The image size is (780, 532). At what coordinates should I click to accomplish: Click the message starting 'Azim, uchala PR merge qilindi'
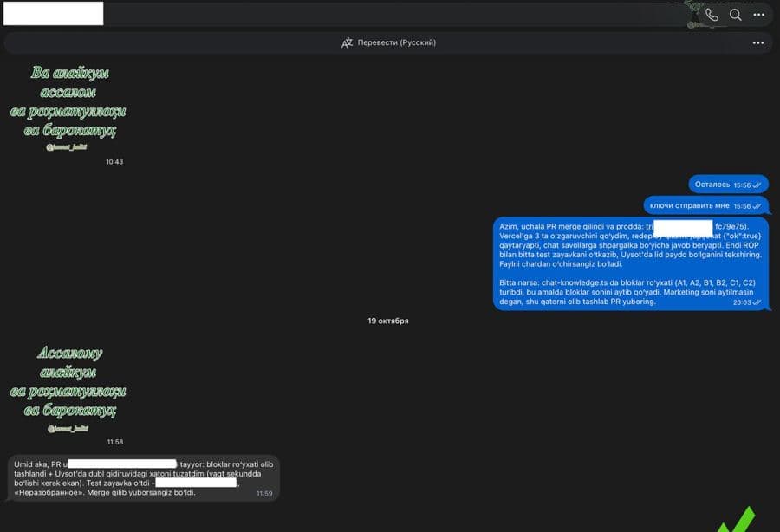point(631,263)
